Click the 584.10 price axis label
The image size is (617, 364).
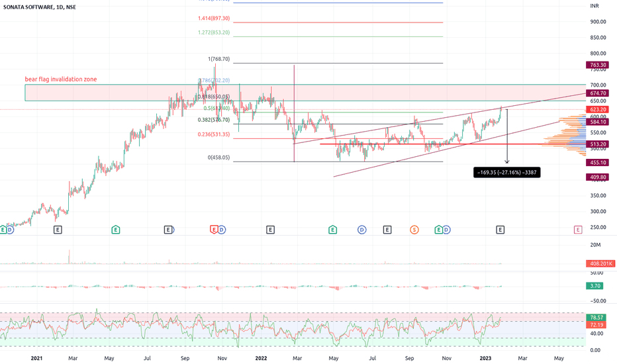click(x=598, y=122)
